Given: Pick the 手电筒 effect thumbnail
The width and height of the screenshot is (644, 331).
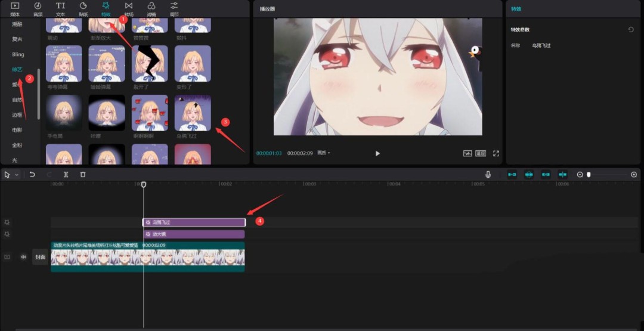Looking at the screenshot, I should (x=64, y=113).
